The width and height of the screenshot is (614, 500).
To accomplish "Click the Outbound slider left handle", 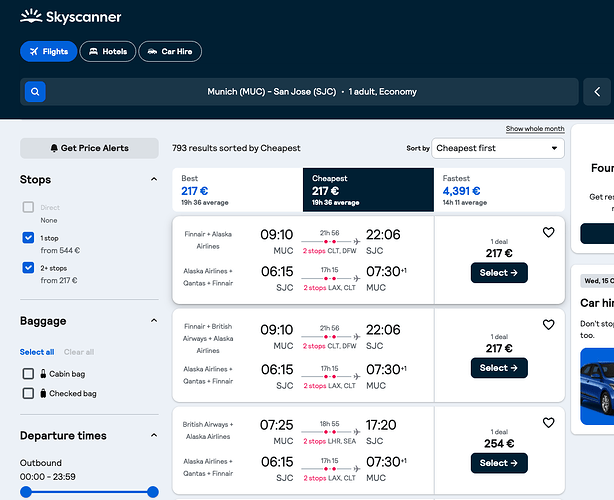I will coord(26,492).
